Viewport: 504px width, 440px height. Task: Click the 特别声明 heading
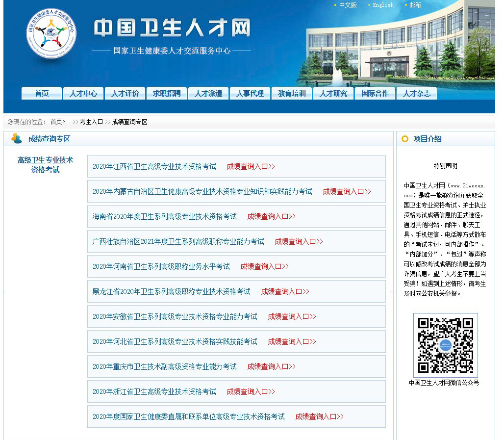[x=445, y=166]
